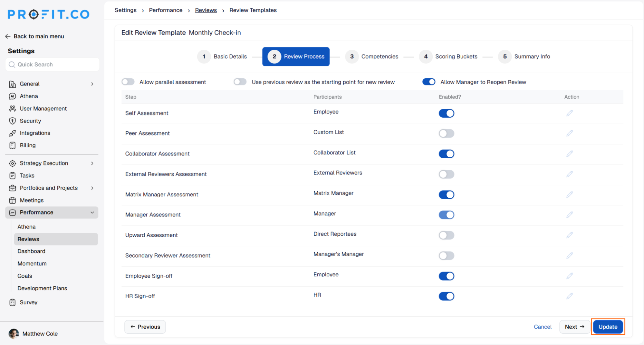Click the Quick Search field
644x345 pixels.
point(53,64)
